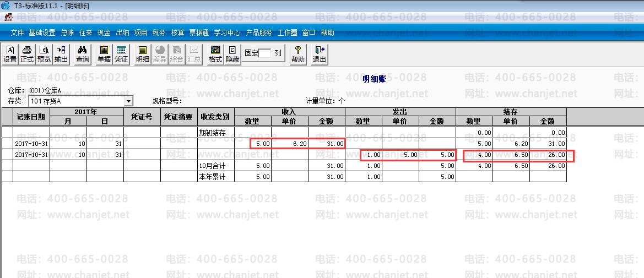Open the 窗口 menu

click(309, 33)
